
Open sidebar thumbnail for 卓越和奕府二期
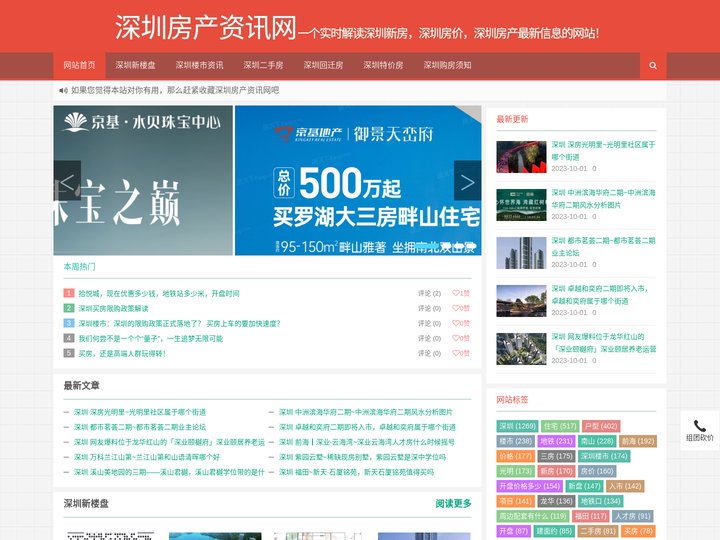tap(521, 301)
